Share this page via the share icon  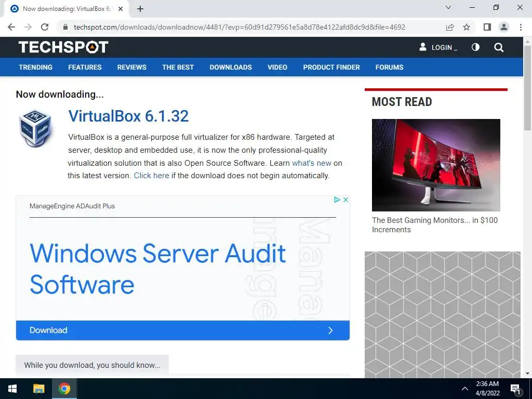coord(450,27)
